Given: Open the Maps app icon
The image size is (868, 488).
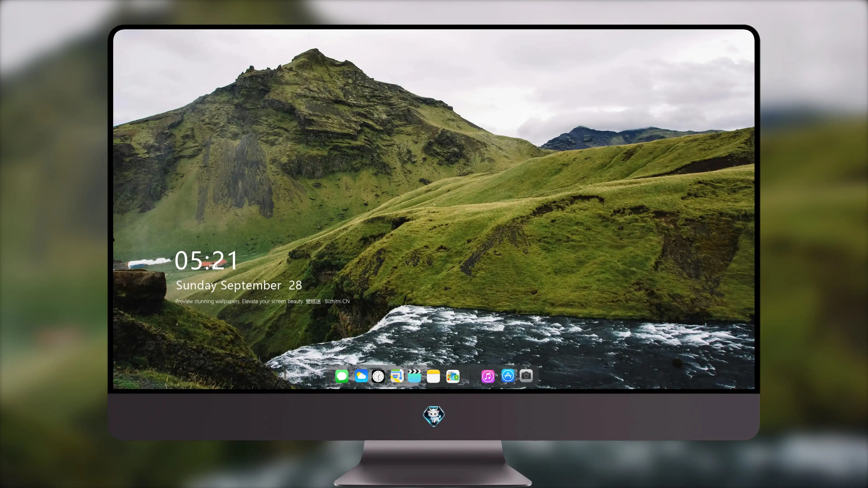Looking at the screenshot, I should click(397, 376).
